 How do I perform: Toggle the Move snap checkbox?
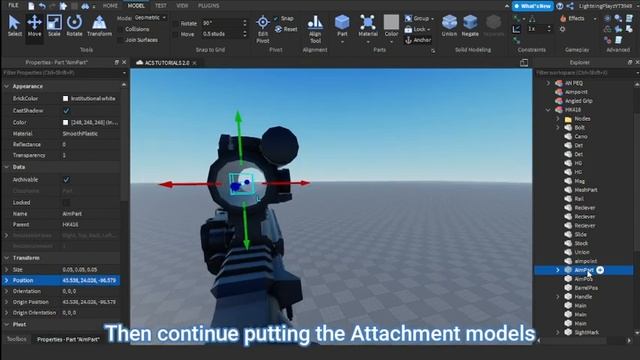176,34
